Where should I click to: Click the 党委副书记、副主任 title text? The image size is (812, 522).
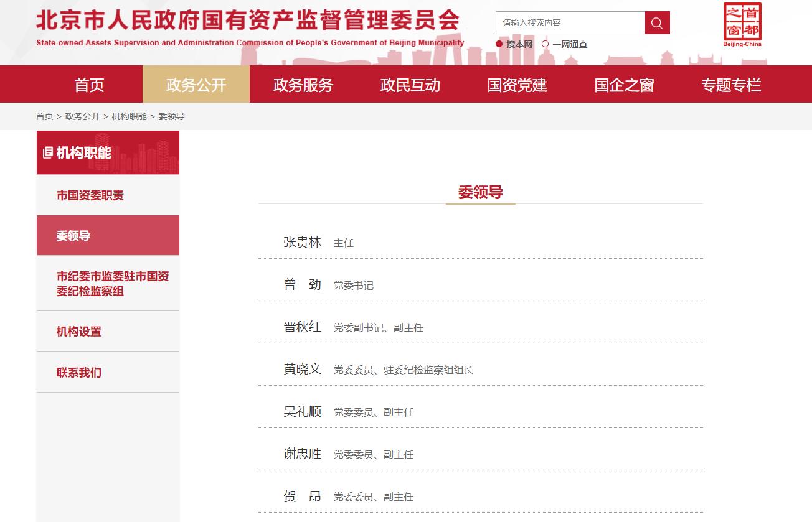379,328
